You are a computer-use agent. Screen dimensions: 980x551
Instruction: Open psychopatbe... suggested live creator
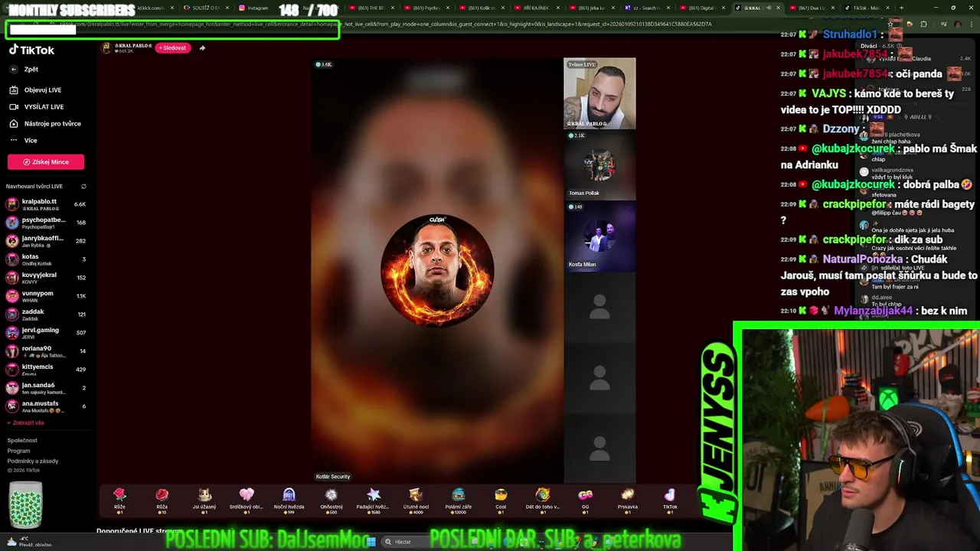(46, 223)
